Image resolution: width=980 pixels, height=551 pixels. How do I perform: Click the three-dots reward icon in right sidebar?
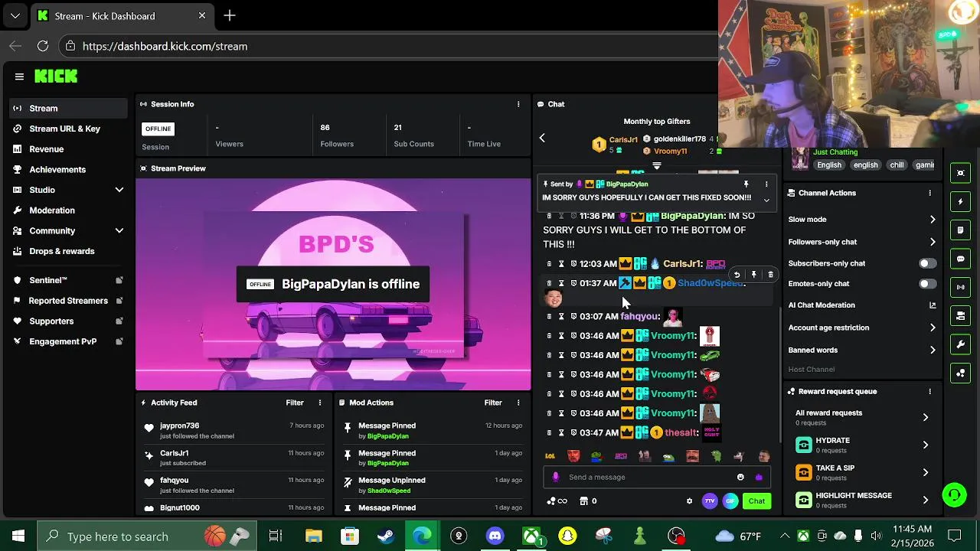click(x=961, y=373)
